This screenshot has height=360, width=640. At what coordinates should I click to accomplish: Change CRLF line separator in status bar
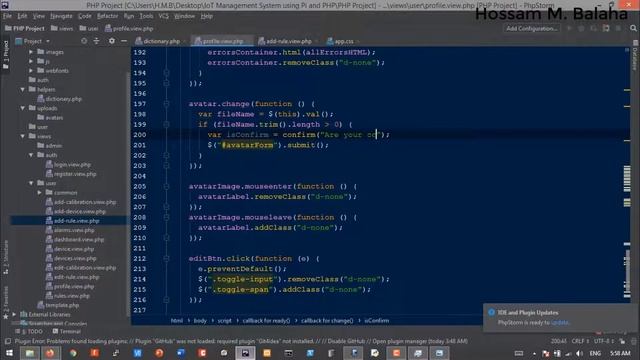pyautogui.click(x=580, y=341)
